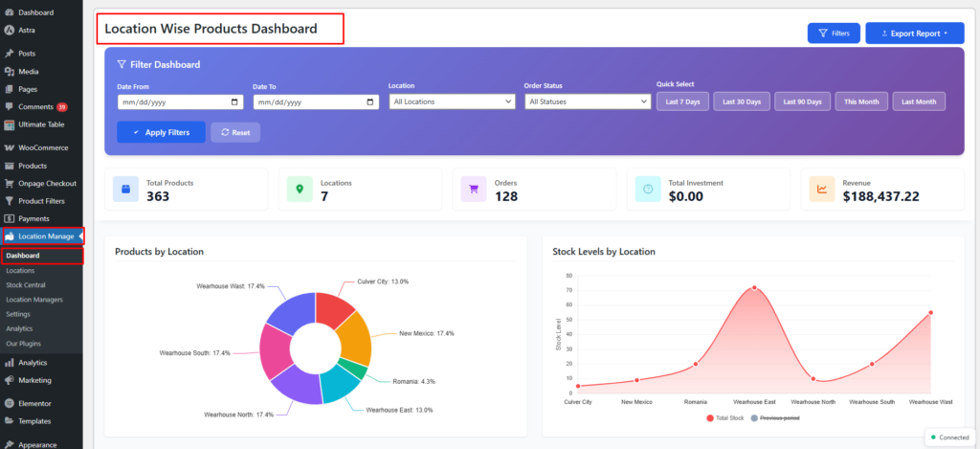Open Export Report dropdown menu

coord(914,34)
